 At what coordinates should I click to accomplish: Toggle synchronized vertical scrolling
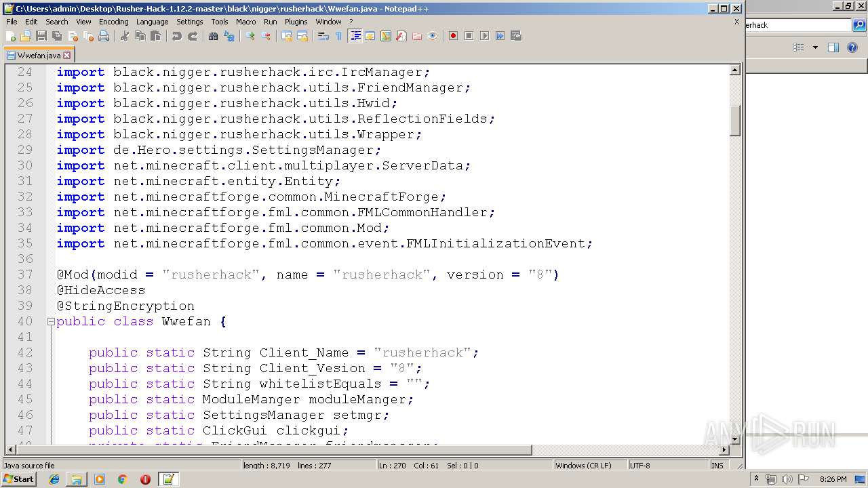pyautogui.click(x=287, y=36)
